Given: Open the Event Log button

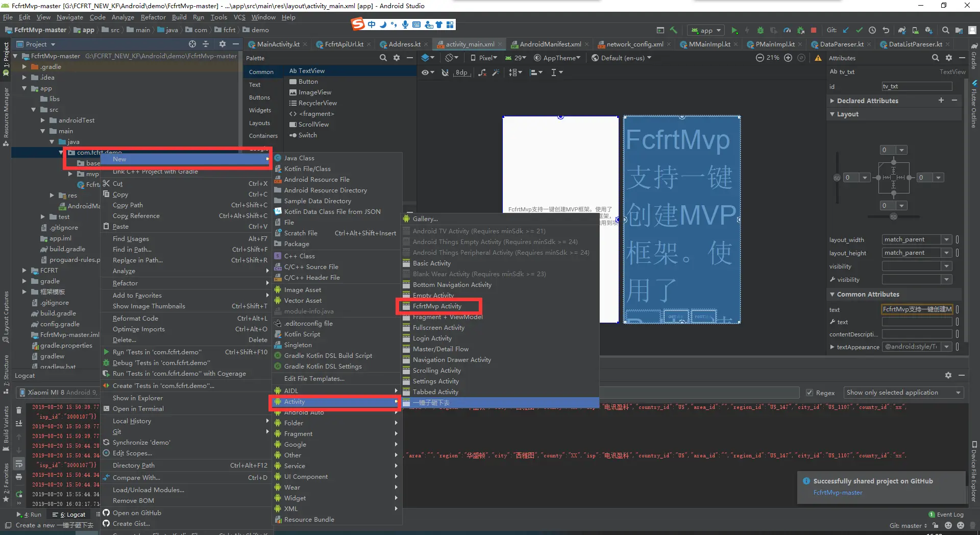Looking at the screenshot, I should pos(946,515).
